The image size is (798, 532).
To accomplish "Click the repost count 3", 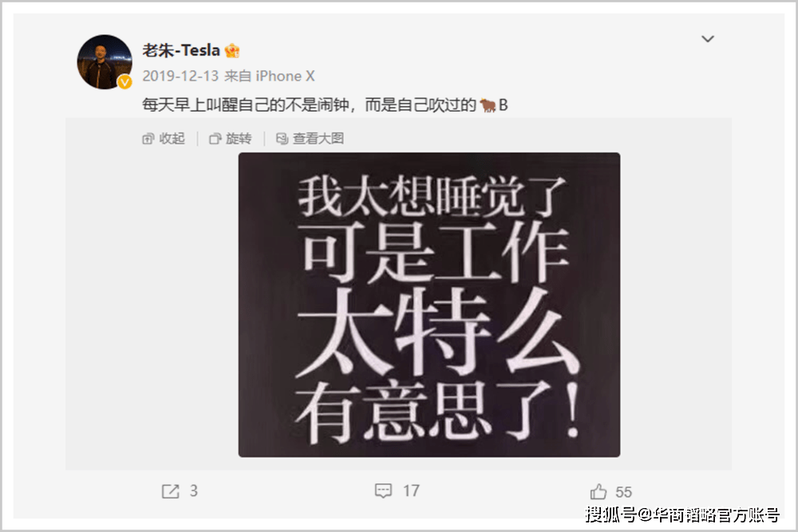I will coord(194,491).
